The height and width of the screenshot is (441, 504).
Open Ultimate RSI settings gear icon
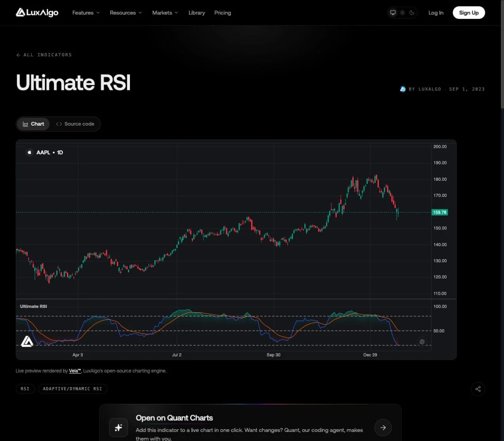coord(422,342)
